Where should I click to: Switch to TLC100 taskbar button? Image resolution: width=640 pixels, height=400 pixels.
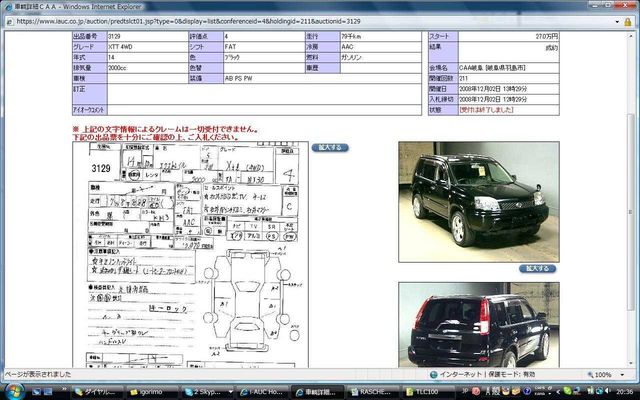pos(429,392)
